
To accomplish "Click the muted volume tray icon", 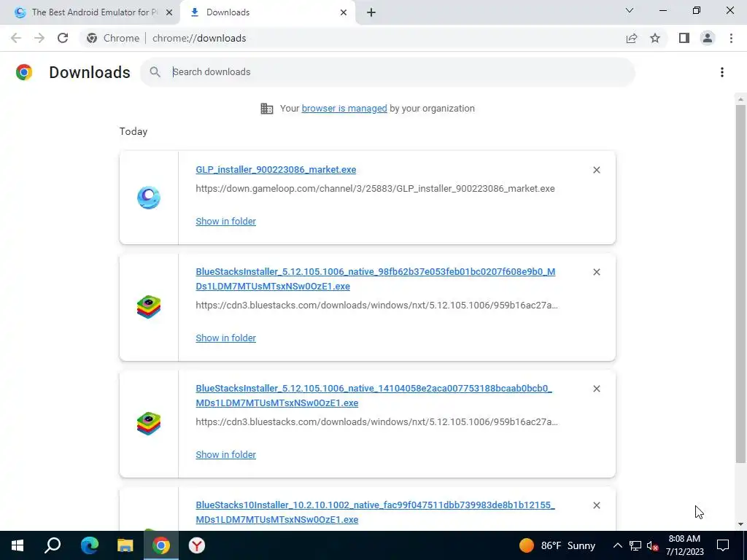I will click(653, 545).
